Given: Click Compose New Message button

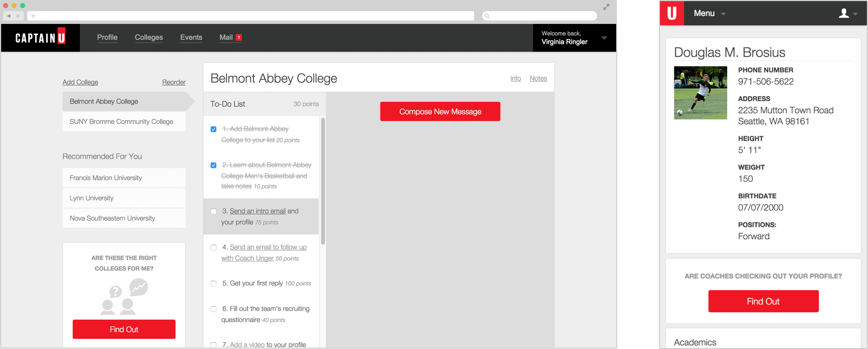Looking at the screenshot, I should (x=440, y=112).
